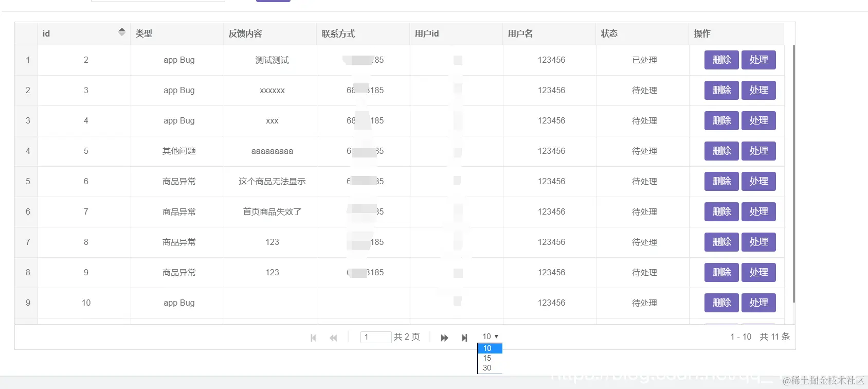Click the 操作 column header
Screen dimensions: 868x389
(736, 33)
